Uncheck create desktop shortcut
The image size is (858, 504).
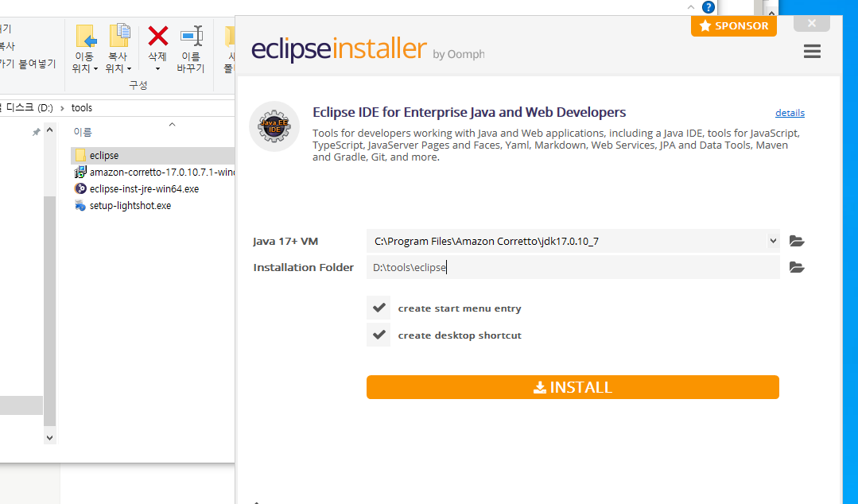tap(379, 335)
